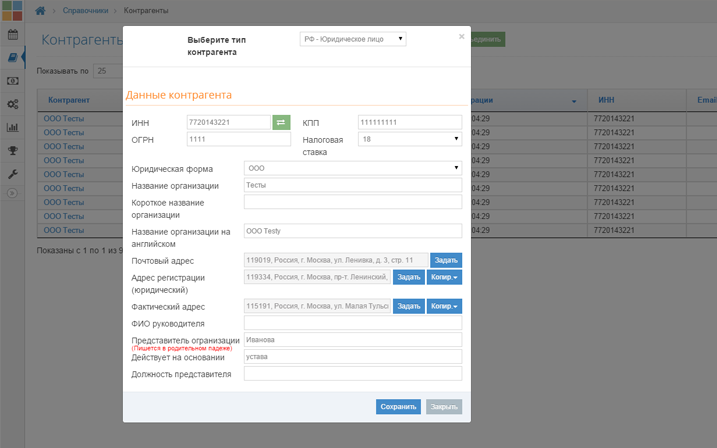Click the ФИО руководителя input field
The height and width of the screenshot is (448, 717).
pos(353,323)
